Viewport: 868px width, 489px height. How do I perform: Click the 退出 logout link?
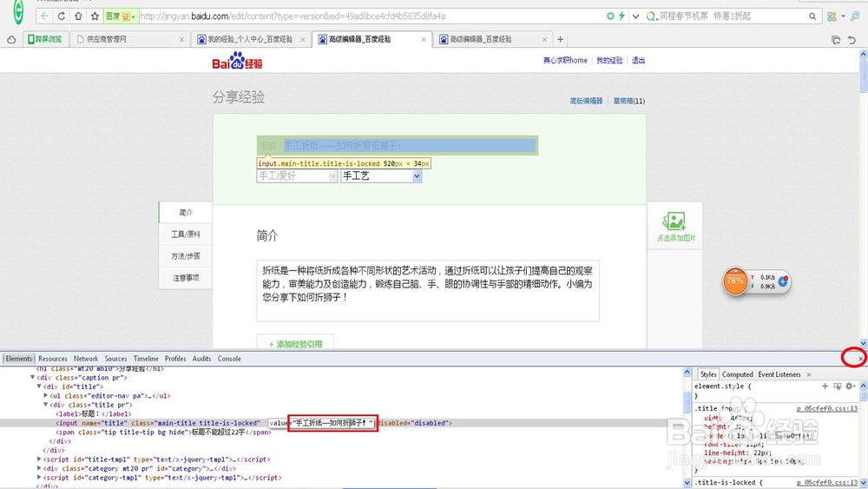(x=638, y=60)
